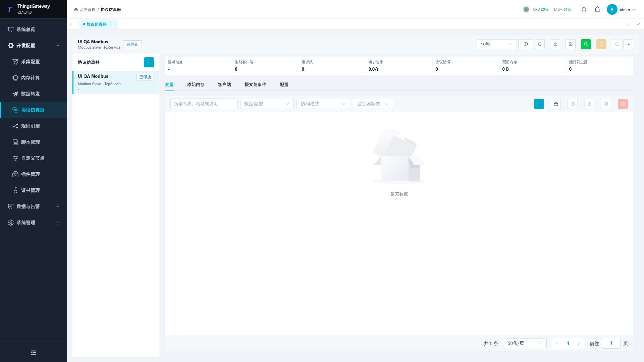
Task: Switch to the 原始内存 tab
Action: [x=196, y=85]
